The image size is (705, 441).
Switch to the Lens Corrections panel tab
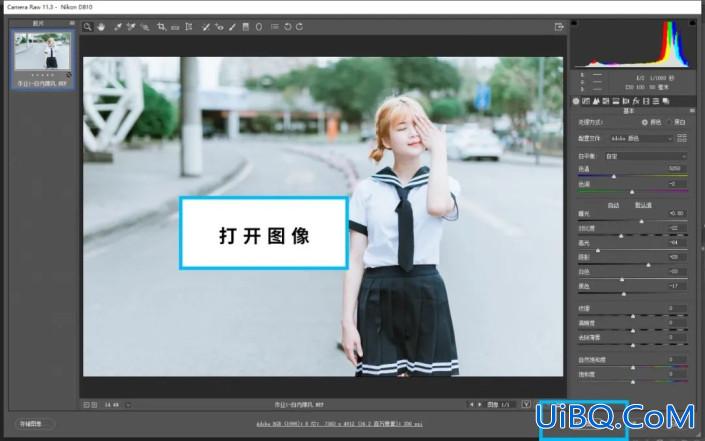pyautogui.click(x=626, y=101)
